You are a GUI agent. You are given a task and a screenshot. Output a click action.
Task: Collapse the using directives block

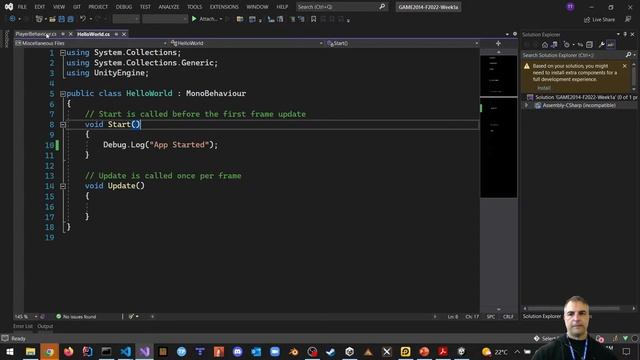click(63, 53)
